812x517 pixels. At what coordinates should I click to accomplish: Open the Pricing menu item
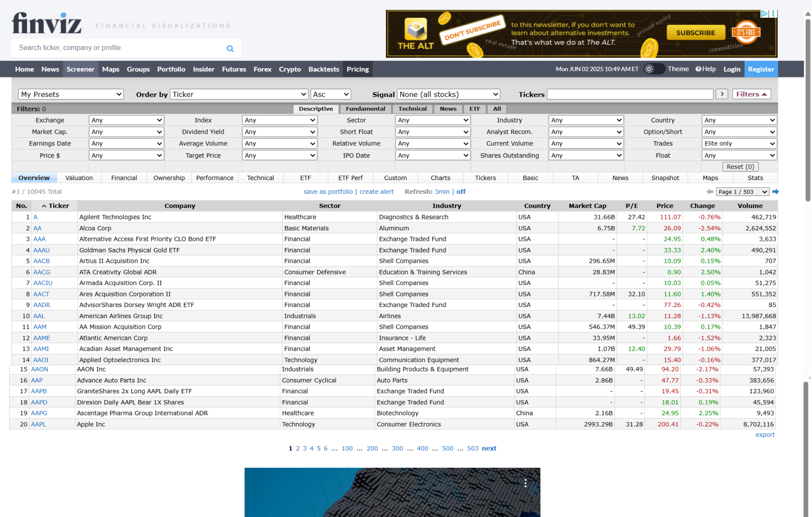357,69
